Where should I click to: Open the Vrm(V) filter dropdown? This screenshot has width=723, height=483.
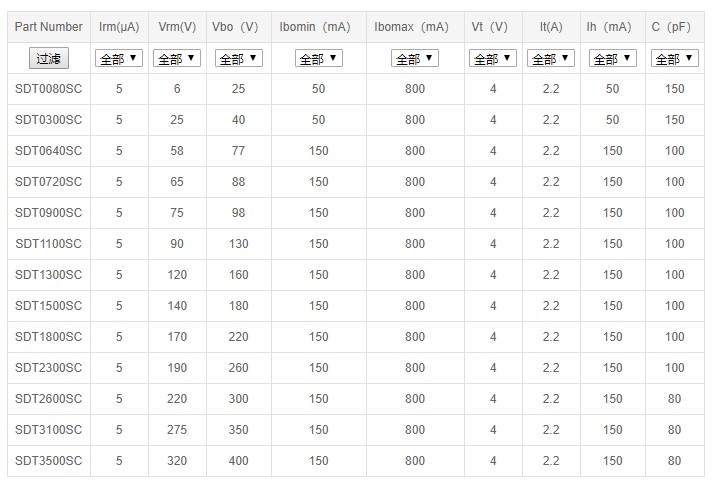[177, 59]
